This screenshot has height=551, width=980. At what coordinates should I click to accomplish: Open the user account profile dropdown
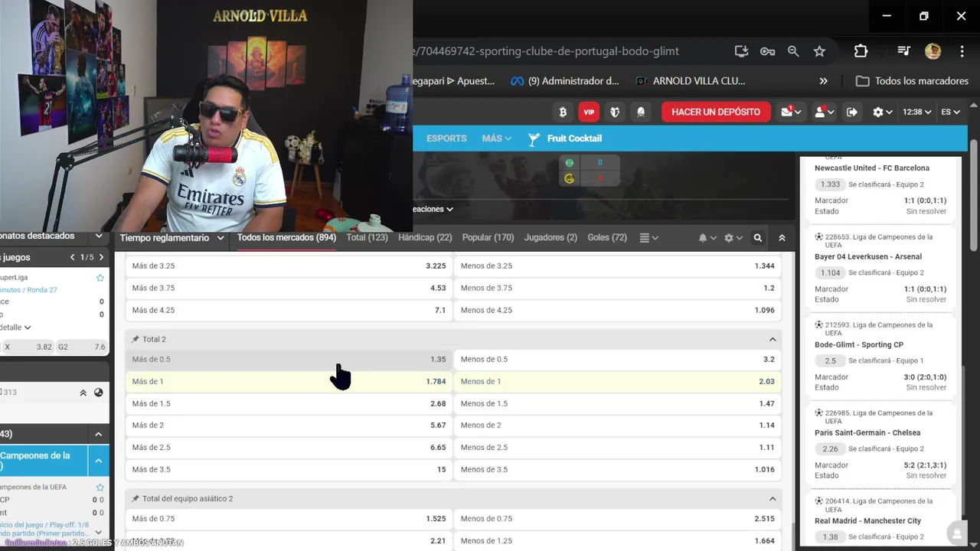(x=824, y=112)
